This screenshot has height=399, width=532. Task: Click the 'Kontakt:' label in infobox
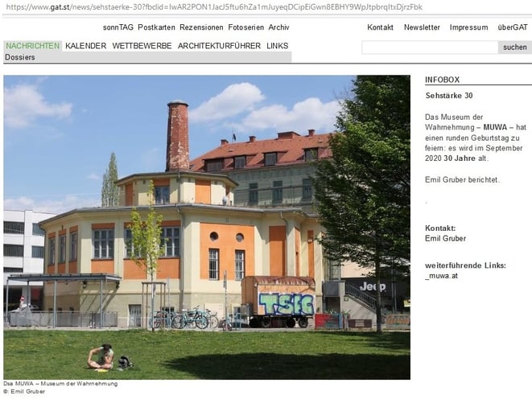click(440, 228)
